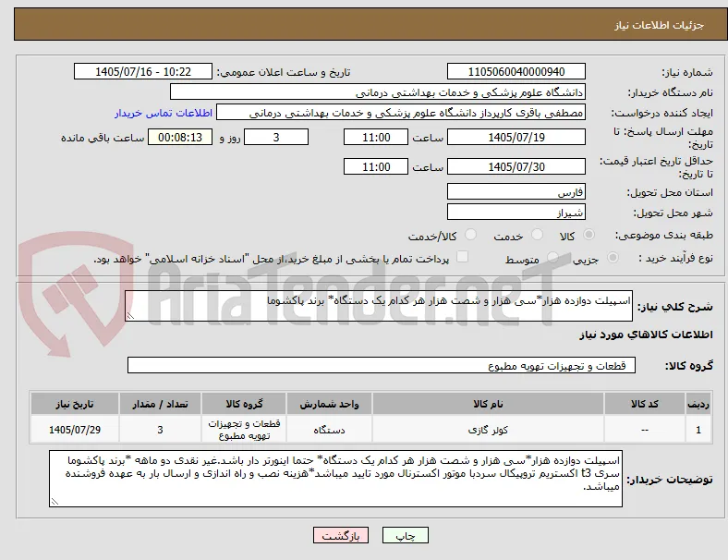
Task: Open the اطلاعات تماس خریدار link
Action: point(163,113)
